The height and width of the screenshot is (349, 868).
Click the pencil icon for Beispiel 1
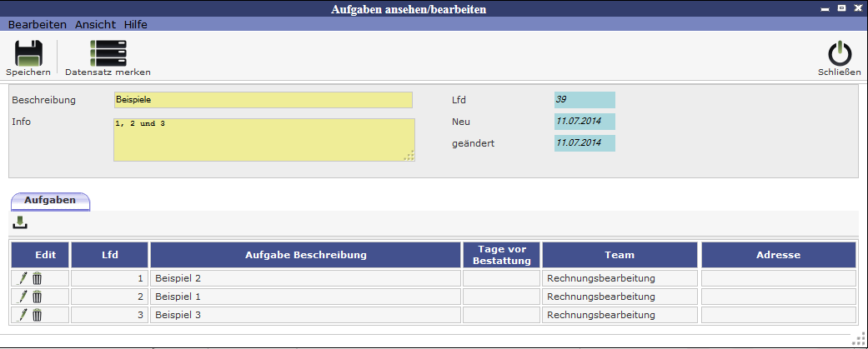point(23,297)
